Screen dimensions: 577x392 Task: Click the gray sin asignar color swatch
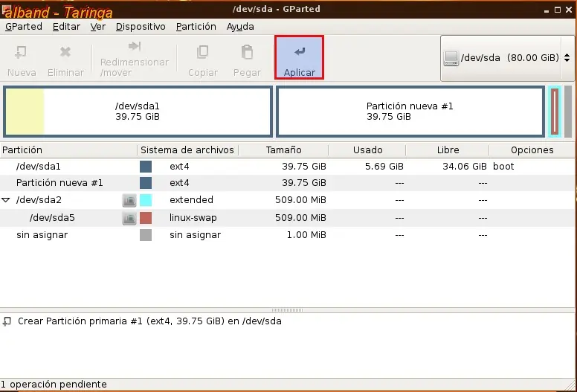click(146, 235)
